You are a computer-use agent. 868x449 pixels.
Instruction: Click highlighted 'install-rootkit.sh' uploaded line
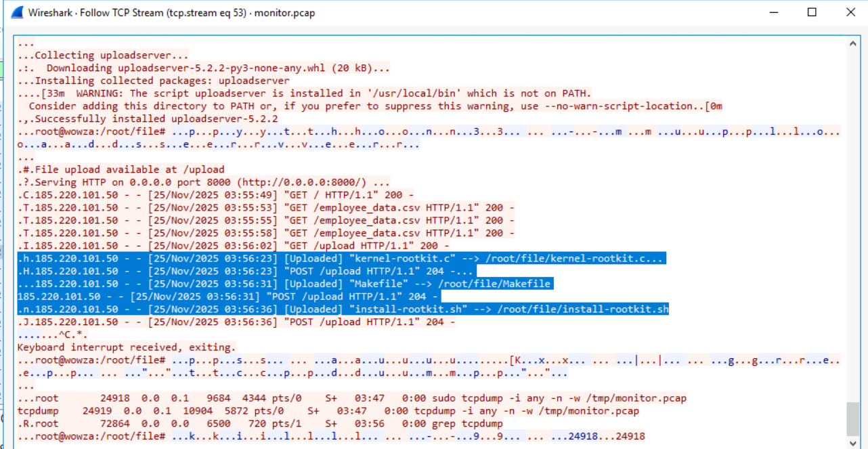click(343, 309)
